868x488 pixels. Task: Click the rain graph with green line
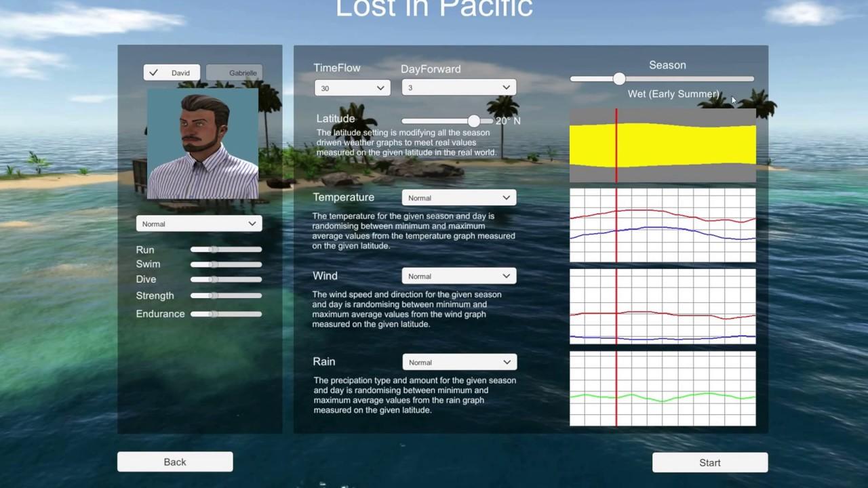click(663, 388)
